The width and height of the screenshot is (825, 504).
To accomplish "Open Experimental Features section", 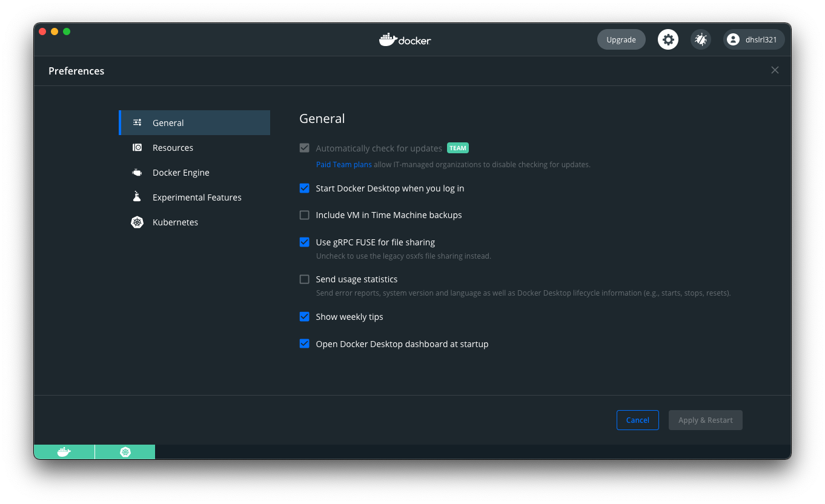I will coord(194,197).
